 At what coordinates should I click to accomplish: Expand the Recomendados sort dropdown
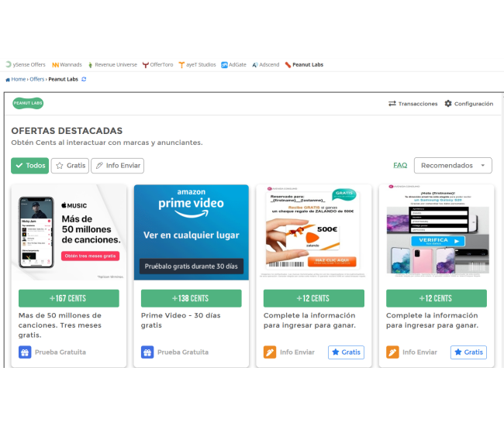[453, 165]
